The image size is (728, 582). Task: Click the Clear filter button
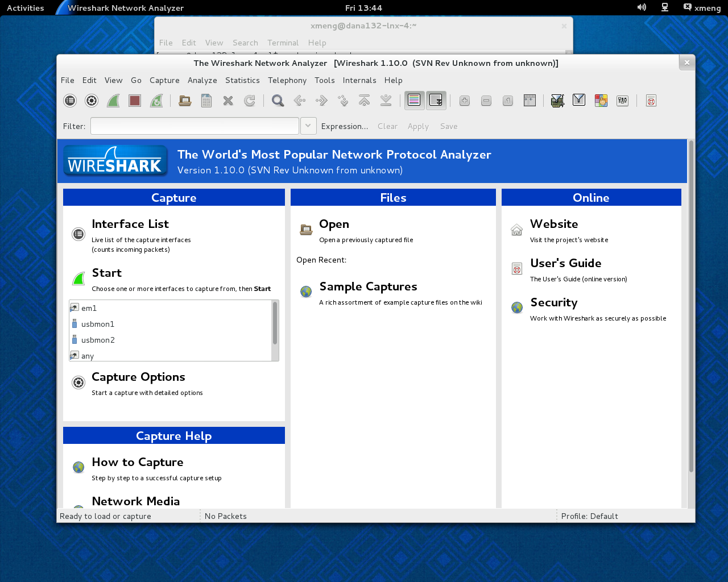coord(387,126)
